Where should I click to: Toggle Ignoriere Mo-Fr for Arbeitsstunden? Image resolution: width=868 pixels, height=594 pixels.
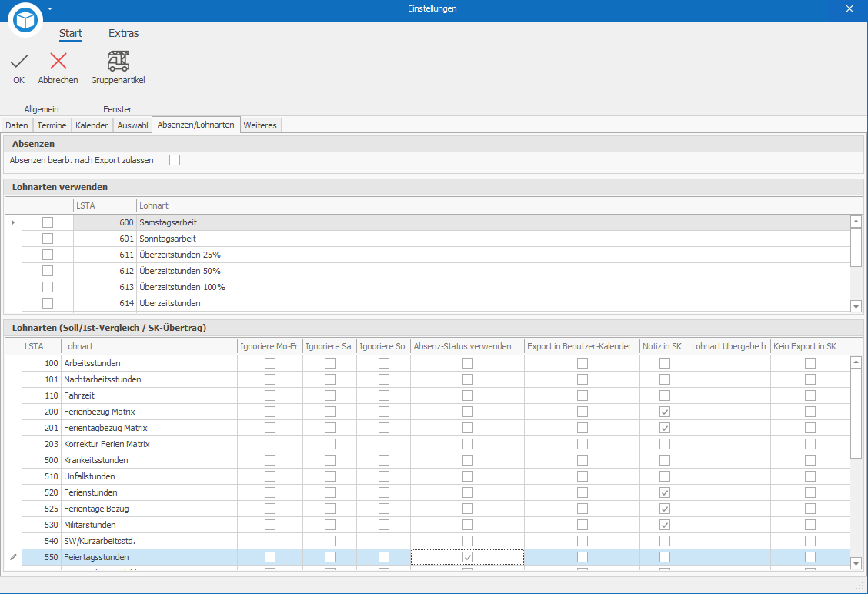click(x=270, y=363)
